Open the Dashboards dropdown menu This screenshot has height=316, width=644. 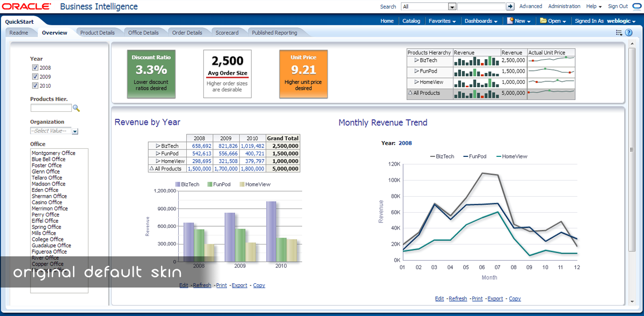pyautogui.click(x=481, y=21)
